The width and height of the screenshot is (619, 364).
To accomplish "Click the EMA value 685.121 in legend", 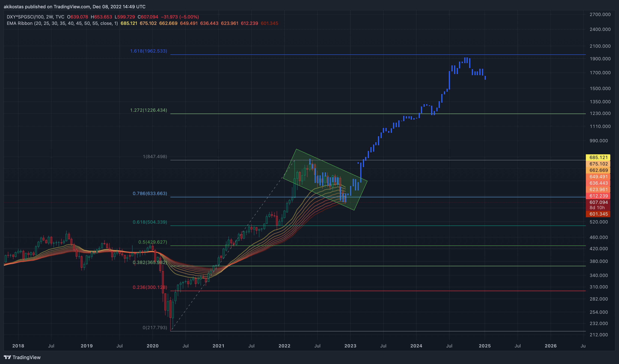I will coord(129,23).
